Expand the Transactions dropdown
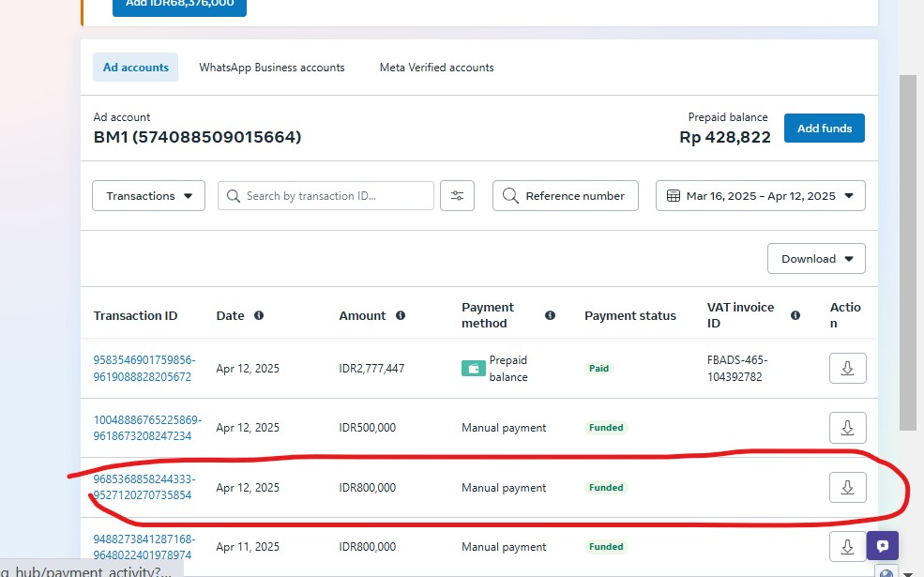 click(x=148, y=196)
